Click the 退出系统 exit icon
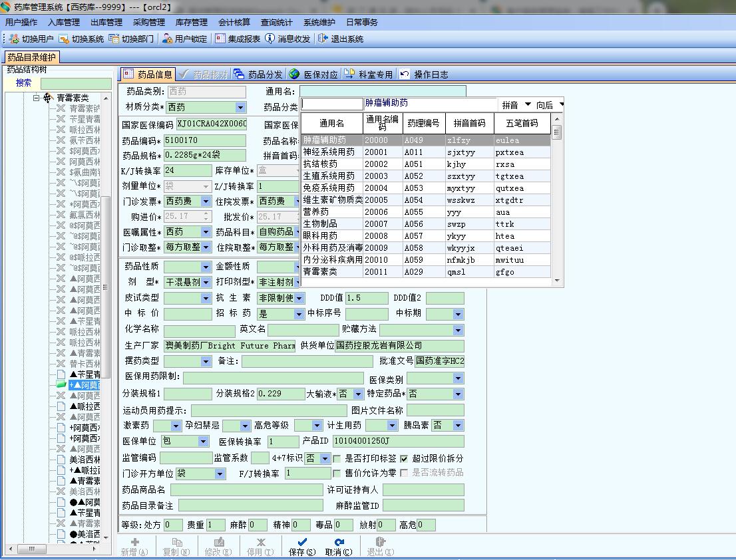This screenshot has height=560, width=736. pyautogui.click(x=323, y=39)
